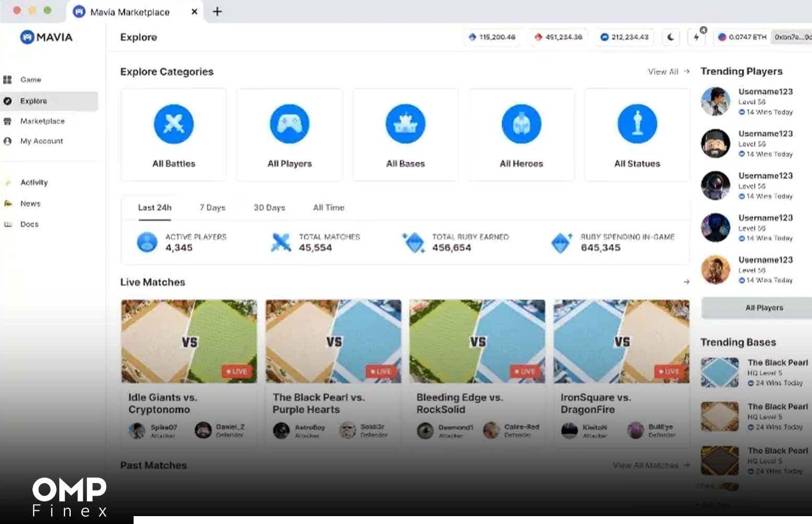Open Bleeding Edge vs. RockSolid match thumbnail
This screenshot has width=812, height=524.
(x=477, y=341)
